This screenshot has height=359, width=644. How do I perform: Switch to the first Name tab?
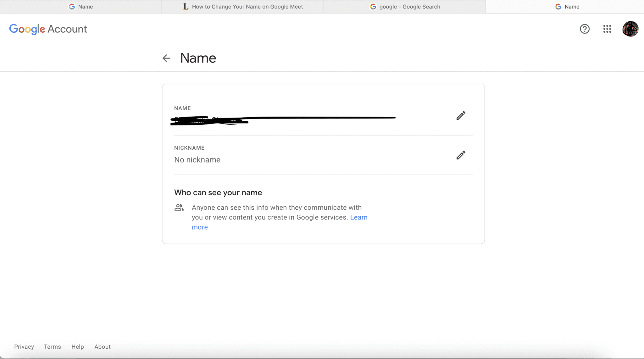coord(80,7)
